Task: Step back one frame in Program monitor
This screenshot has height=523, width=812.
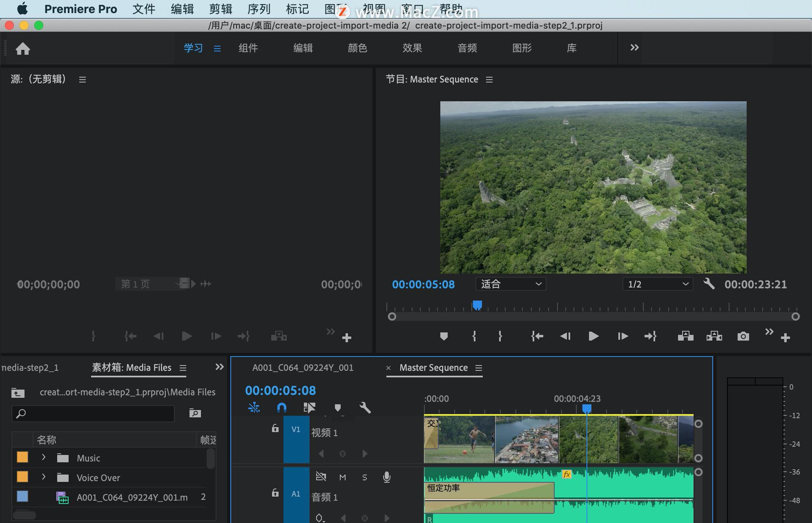Action: [565, 337]
